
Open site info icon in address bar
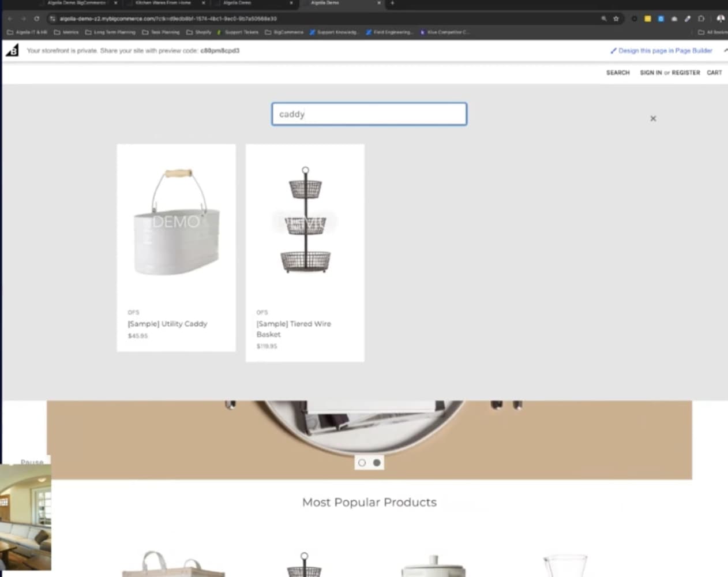pyautogui.click(x=52, y=18)
